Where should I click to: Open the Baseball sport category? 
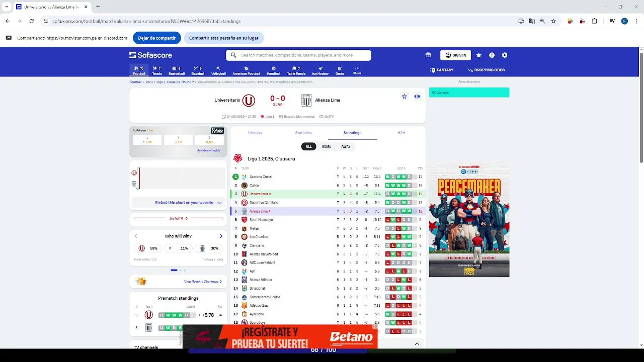coord(198,70)
